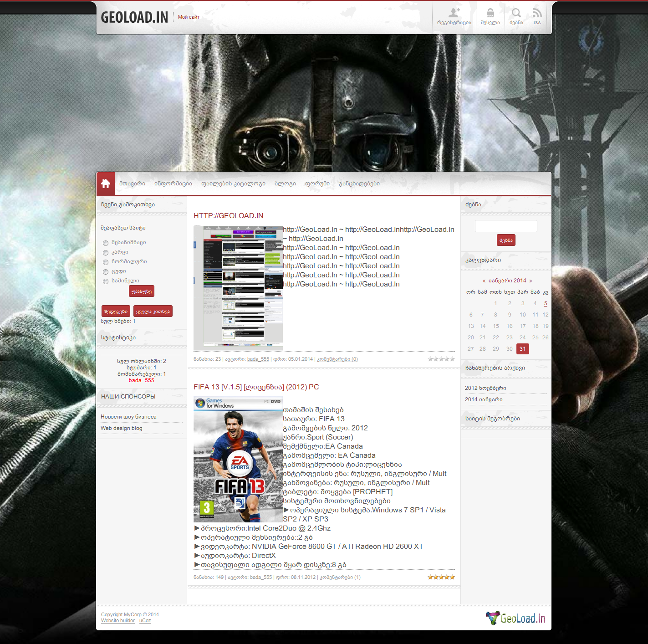The width and height of the screenshot is (648, 644).
Task: Click the search magnifier icon in header
Action: [x=516, y=13]
